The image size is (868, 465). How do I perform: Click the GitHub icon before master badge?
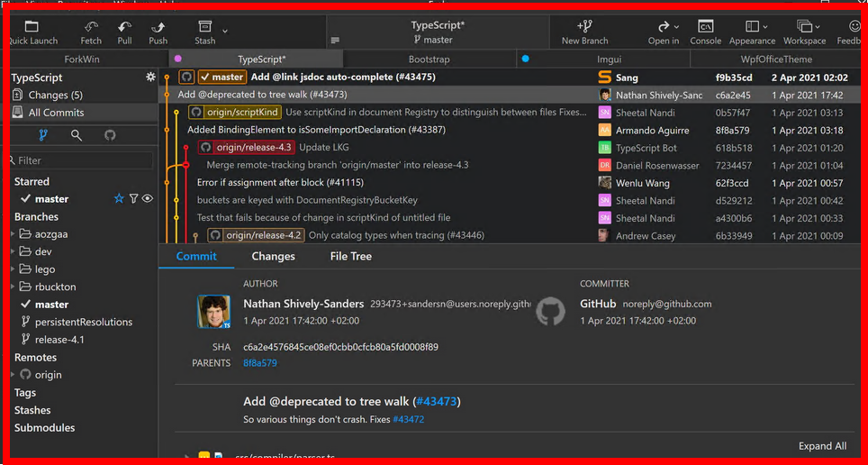[186, 77]
